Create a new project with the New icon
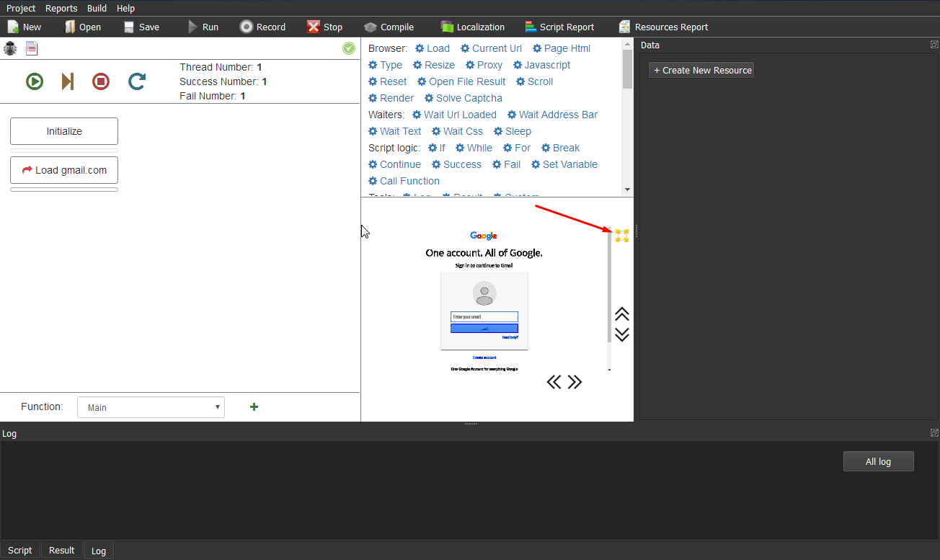The width and height of the screenshot is (940, 560). 25,27
